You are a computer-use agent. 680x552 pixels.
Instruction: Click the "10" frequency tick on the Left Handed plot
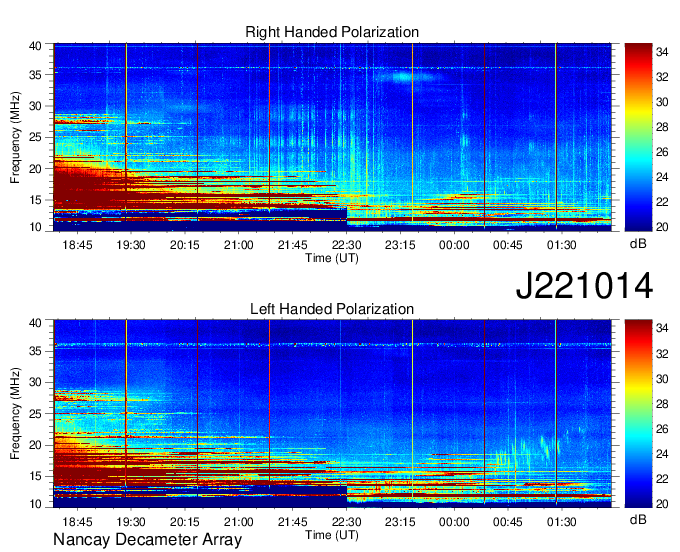click(x=35, y=504)
